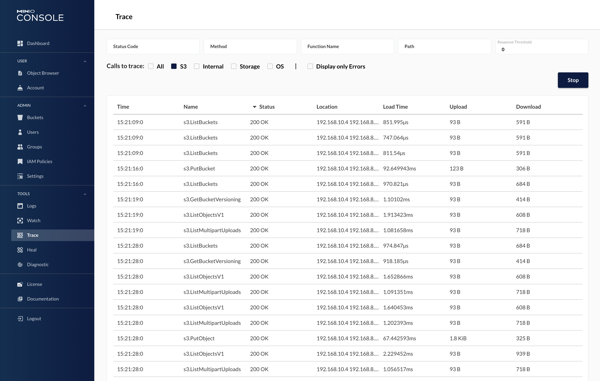Screen dimensions: 600x381
Task: Click the Time column header
Action: click(x=123, y=107)
